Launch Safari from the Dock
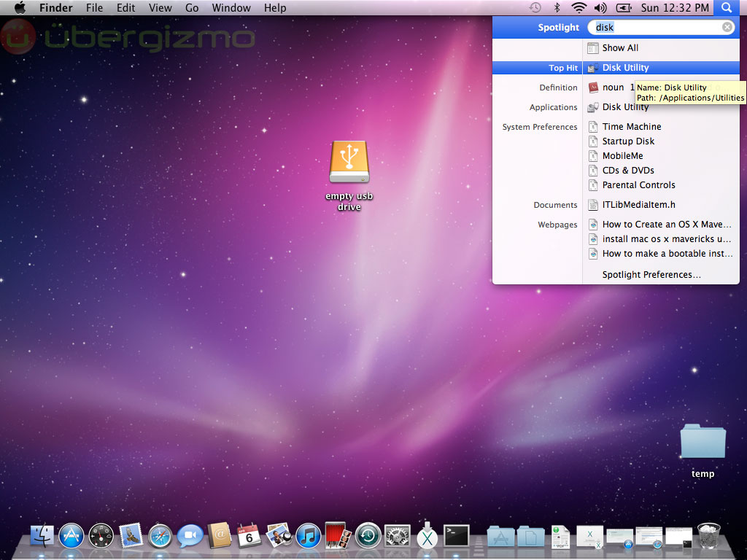Screen dimensions: 747x560 pyautogui.click(x=160, y=537)
